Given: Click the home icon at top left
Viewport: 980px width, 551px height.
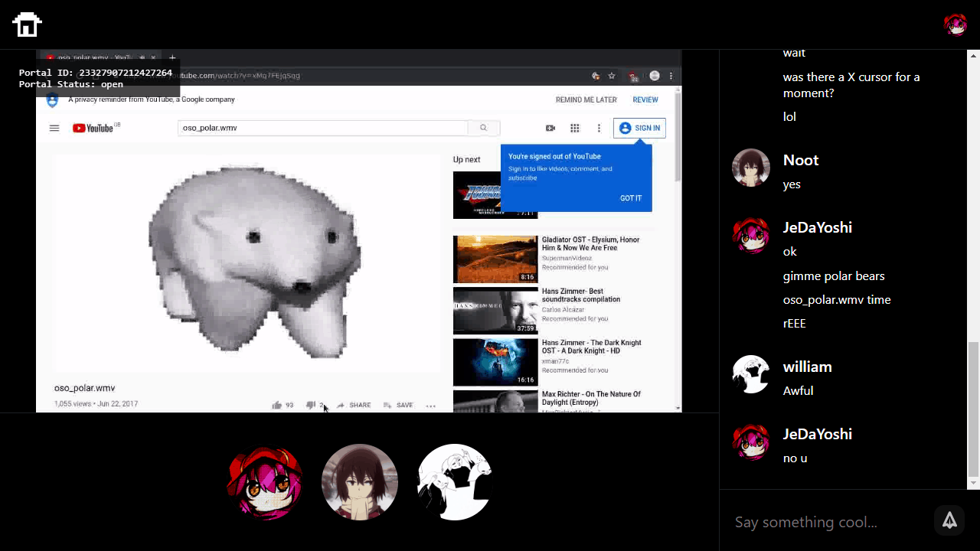Looking at the screenshot, I should tap(27, 24).
